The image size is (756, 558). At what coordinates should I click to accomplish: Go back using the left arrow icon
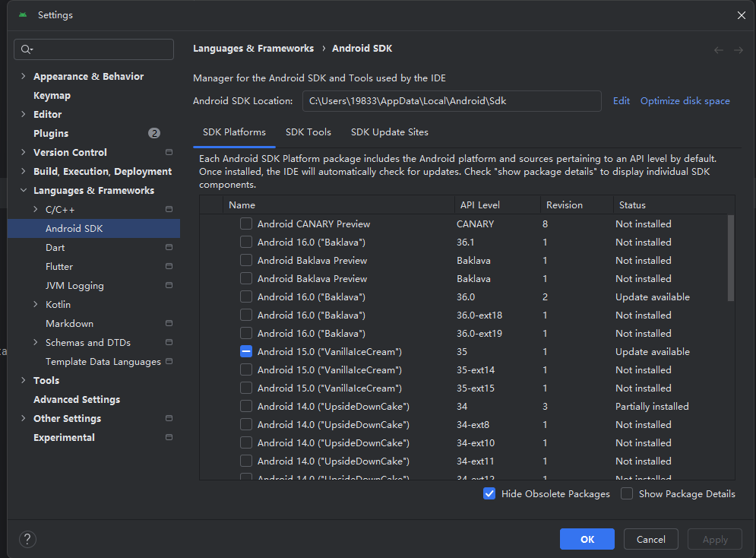pos(719,49)
